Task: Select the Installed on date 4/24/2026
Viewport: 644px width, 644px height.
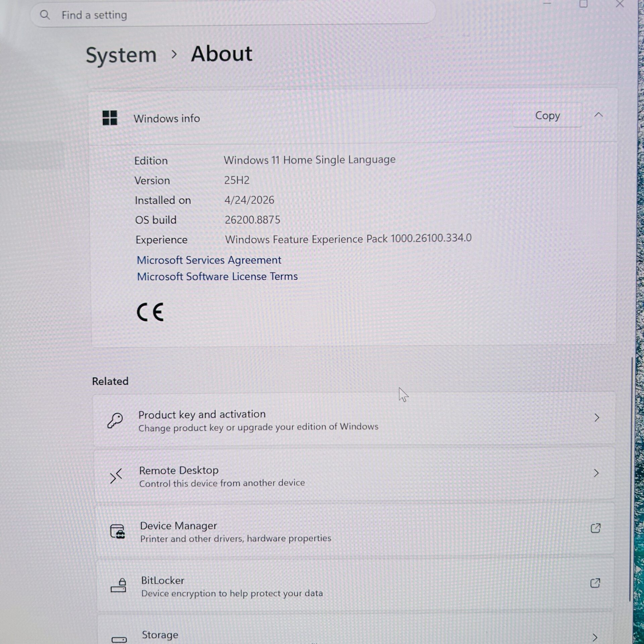Action: 249,200
